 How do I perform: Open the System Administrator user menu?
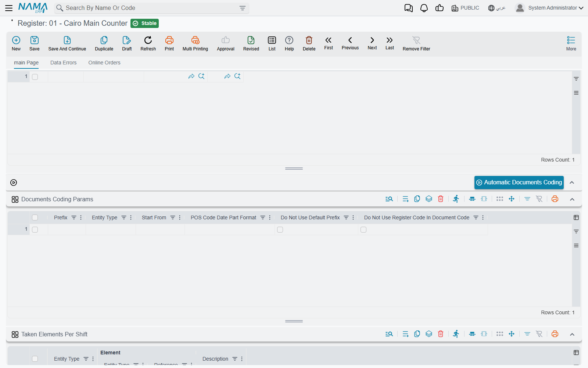coord(549,8)
